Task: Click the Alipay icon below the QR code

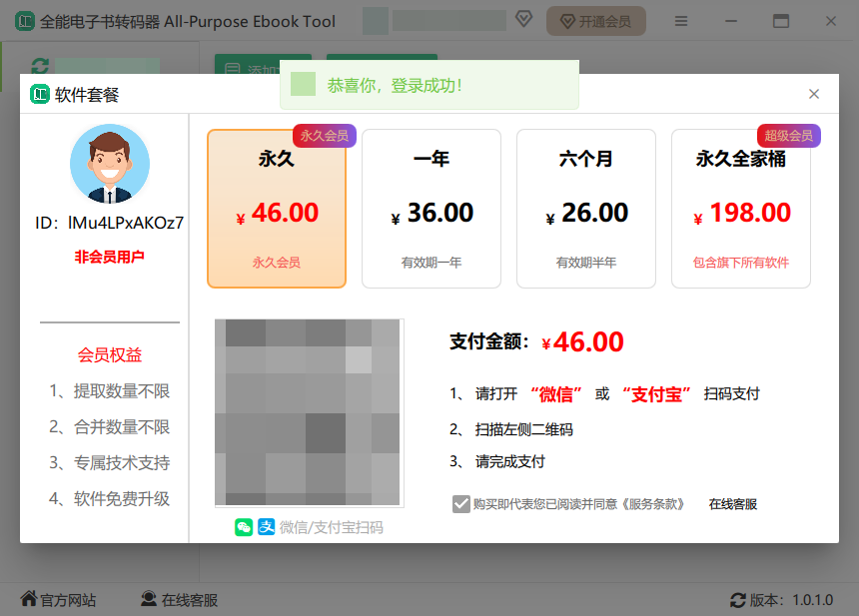Action: coord(267,527)
